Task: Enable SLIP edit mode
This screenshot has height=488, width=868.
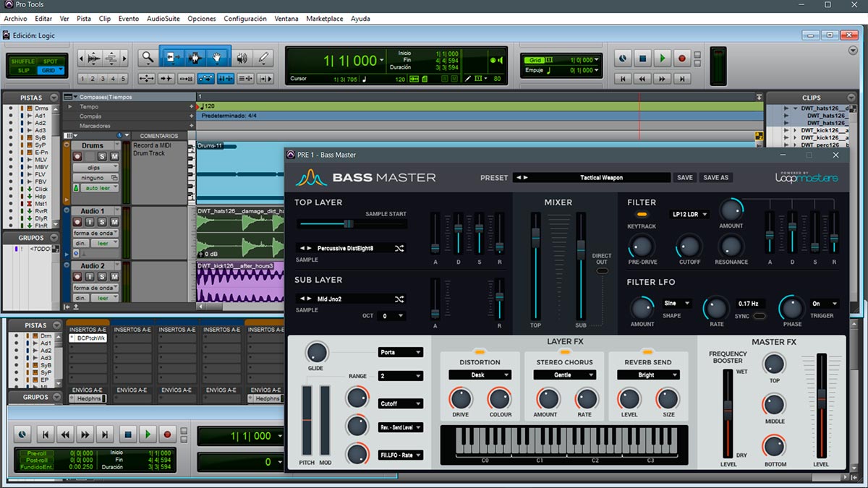Action: coord(23,70)
